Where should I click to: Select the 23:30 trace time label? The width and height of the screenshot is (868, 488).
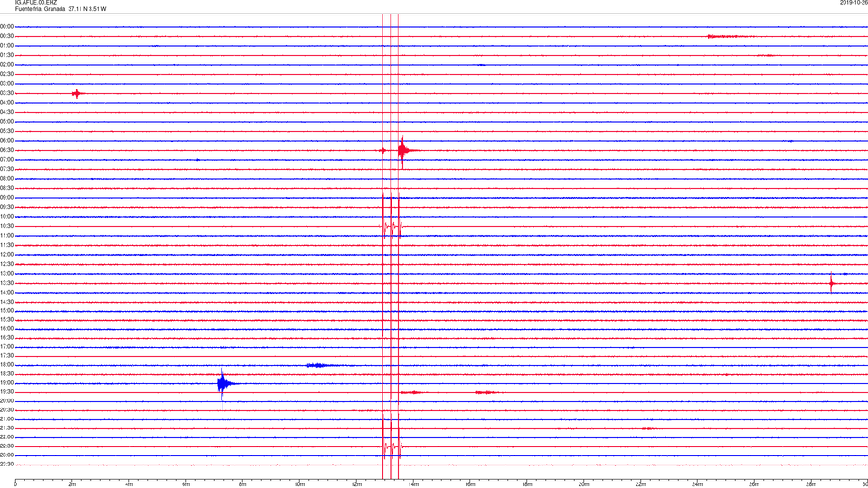point(6,465)
